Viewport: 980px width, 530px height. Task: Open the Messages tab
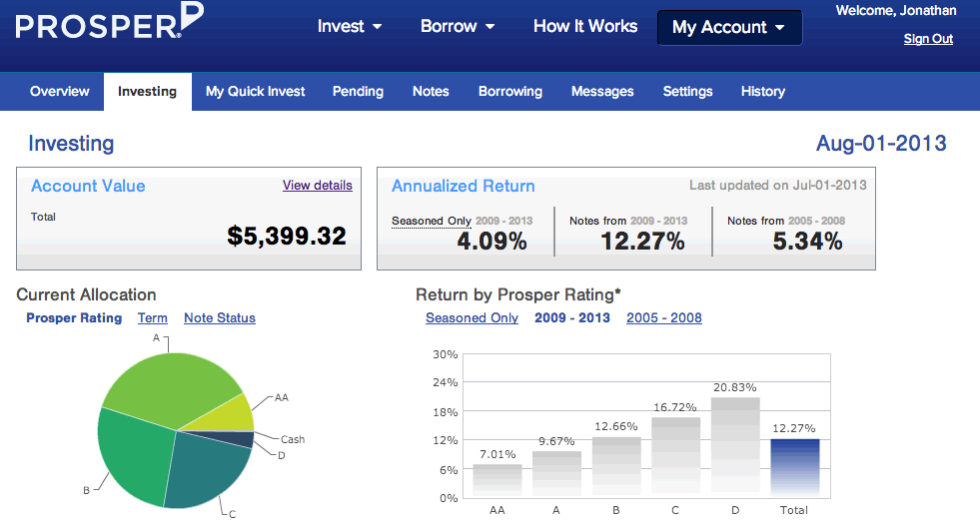pyautogui.click(x=602, y=91)
